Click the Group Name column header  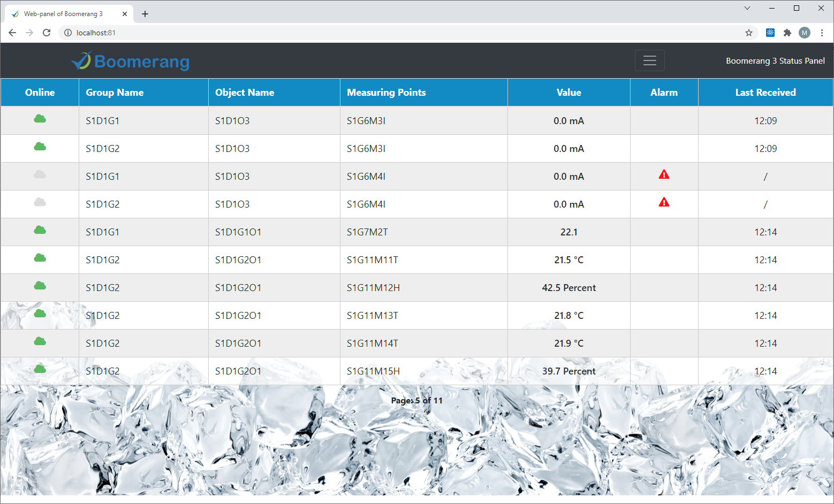(115, 93)
